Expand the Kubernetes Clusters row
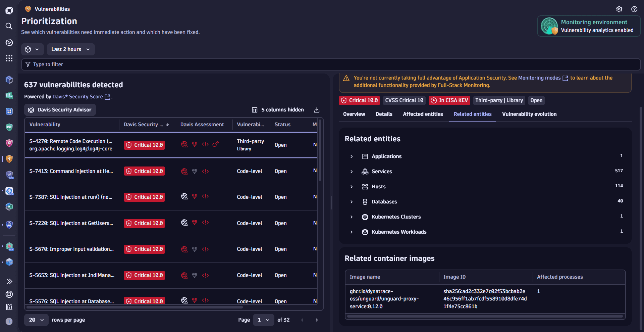Viewport: 644px width, 332px height. tap(352, 217)
